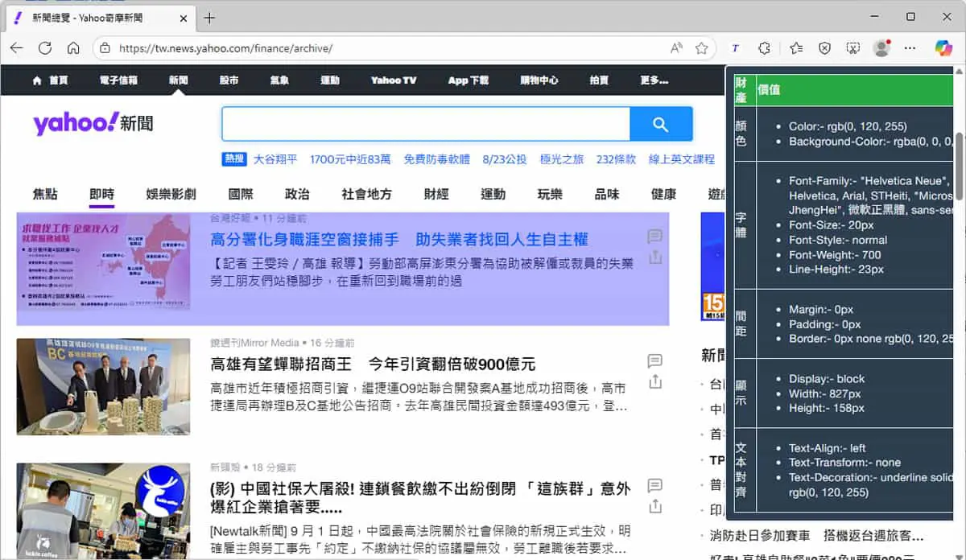This screenshot has height=560, width=966.
Task: Open the user profile avatar menu
Action: click(881, 48)
